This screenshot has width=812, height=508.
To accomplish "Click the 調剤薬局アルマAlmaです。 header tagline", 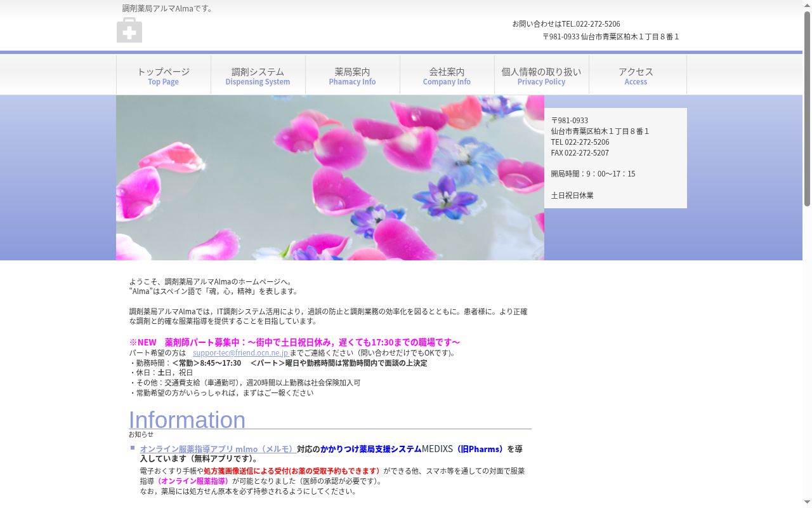I will tap(169, 9).
